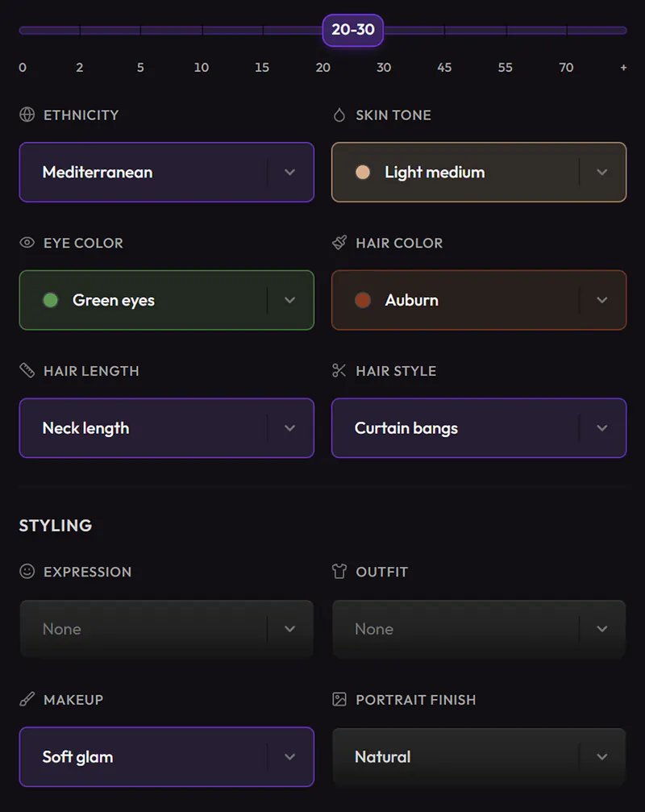Click the chevron in the Natural field
Viewport: 645px width, 812px height.
[x=602, y=756]
